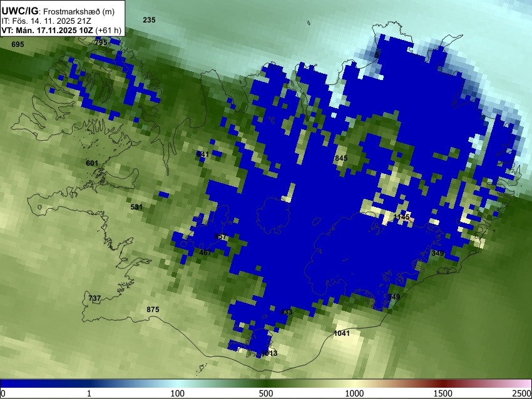532x399 pixels.
Task: Select the initial time line 'IT: Fös. 14. 11. 2025 21Z'
Action: (46, 21)
